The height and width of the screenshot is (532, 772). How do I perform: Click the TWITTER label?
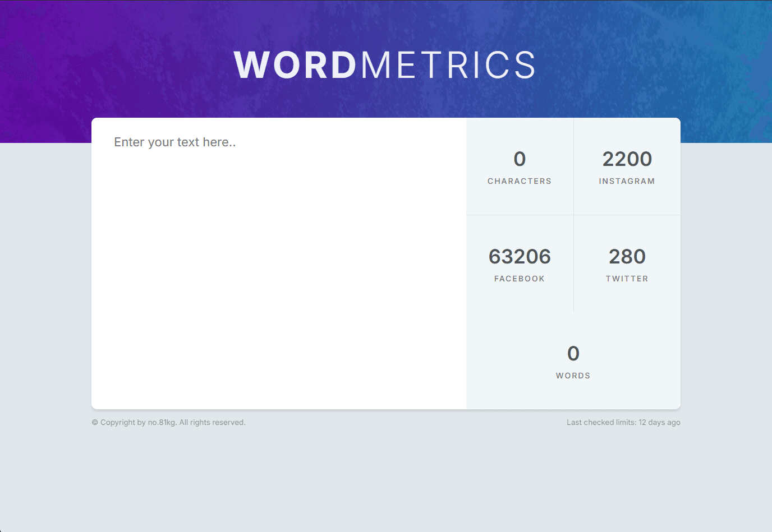point(627,279)
